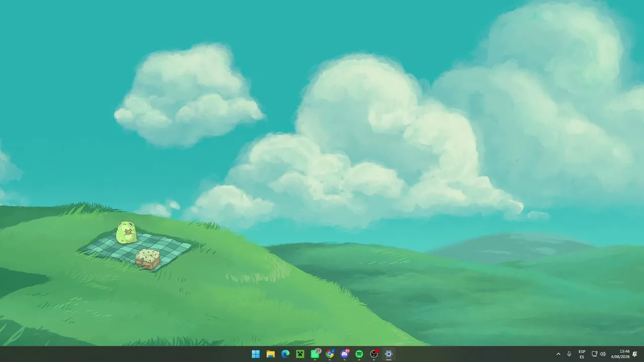Open network status in the system tray

(594, 354)
